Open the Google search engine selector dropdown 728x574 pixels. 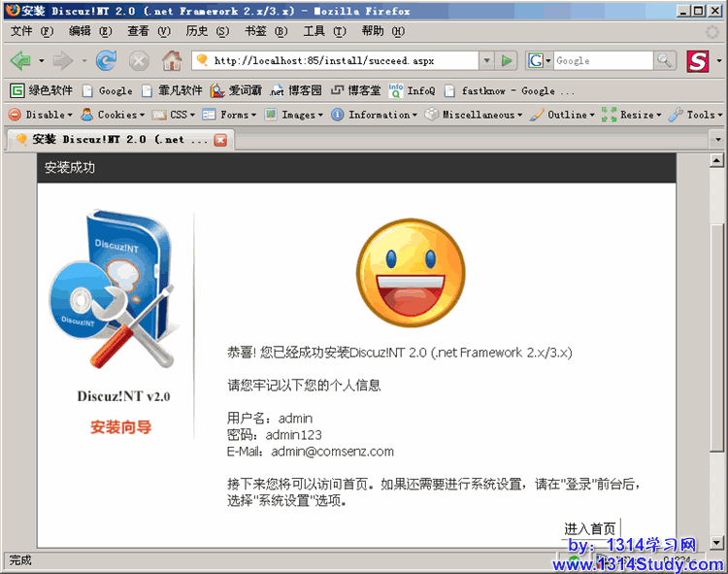539,60
